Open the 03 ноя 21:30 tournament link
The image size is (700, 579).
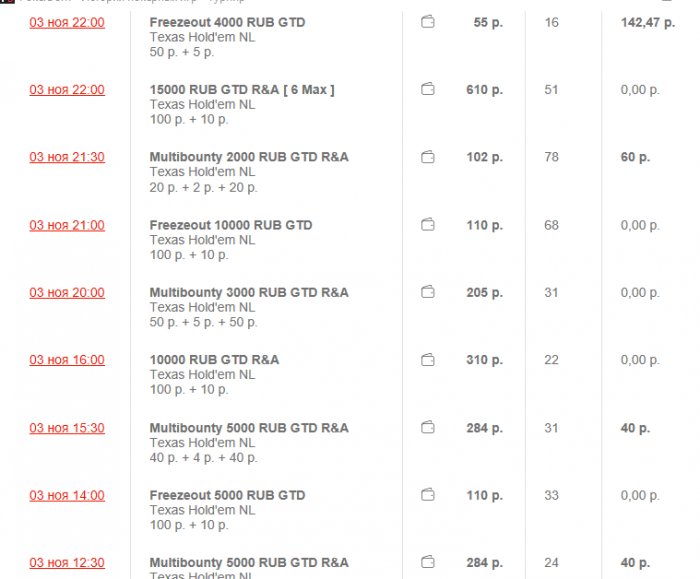tap(66, 157)
